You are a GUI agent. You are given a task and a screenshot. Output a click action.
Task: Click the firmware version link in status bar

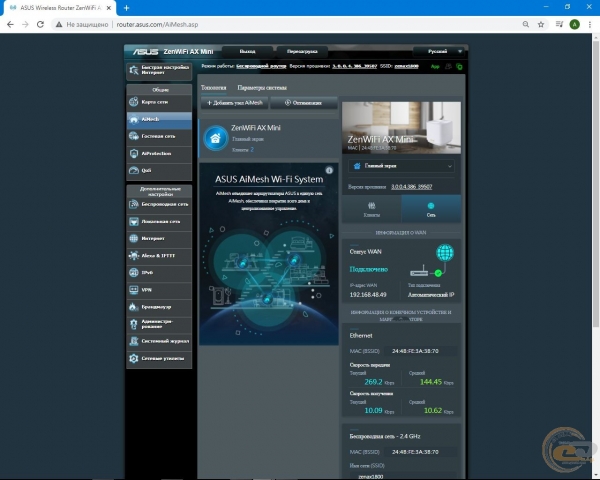point(354,66)
